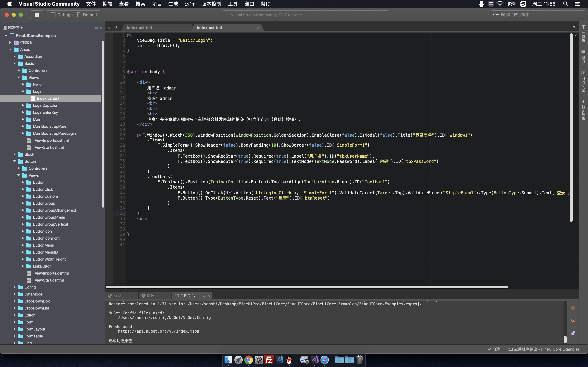Click the editor horizontal scrollbar

pos(307,287)
